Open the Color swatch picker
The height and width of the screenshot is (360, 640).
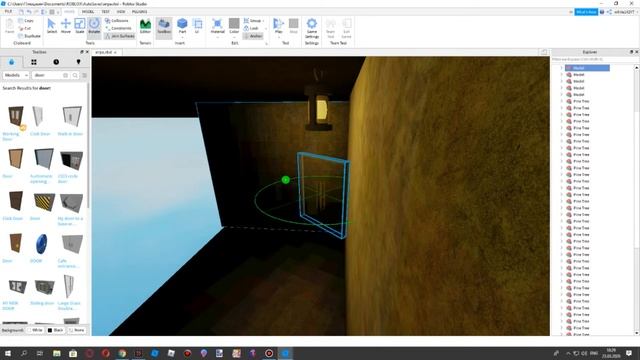pyautogui.click(x=234, y=24)
